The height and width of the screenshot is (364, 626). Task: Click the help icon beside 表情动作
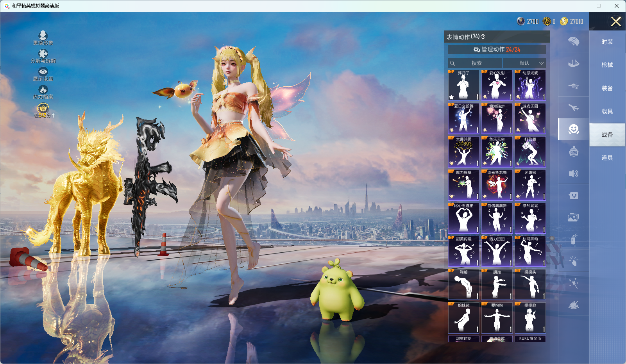coord(483,37)
